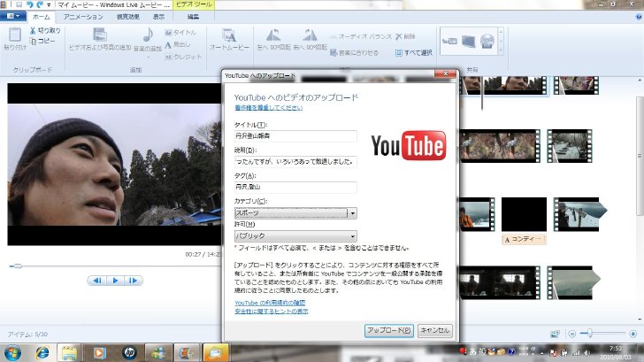
Task: Click the Upload (アップロード) button
Action: pyautogui.click(x=389, y=330)
